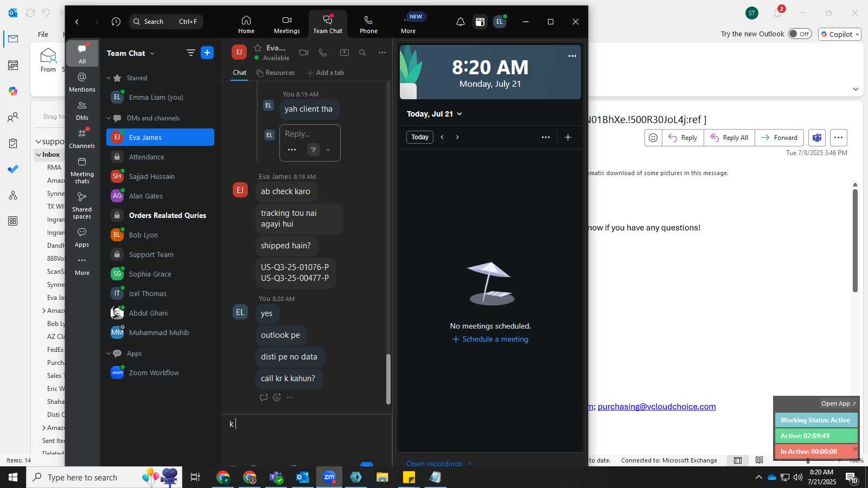Screen dimensions: 868x488
Task: Click the Schedule a meeting link
Action: (x=490, y=339)
